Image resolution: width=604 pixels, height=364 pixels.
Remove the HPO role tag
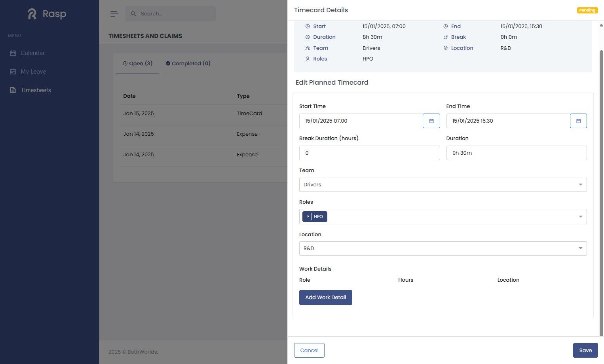pos(308,216)
